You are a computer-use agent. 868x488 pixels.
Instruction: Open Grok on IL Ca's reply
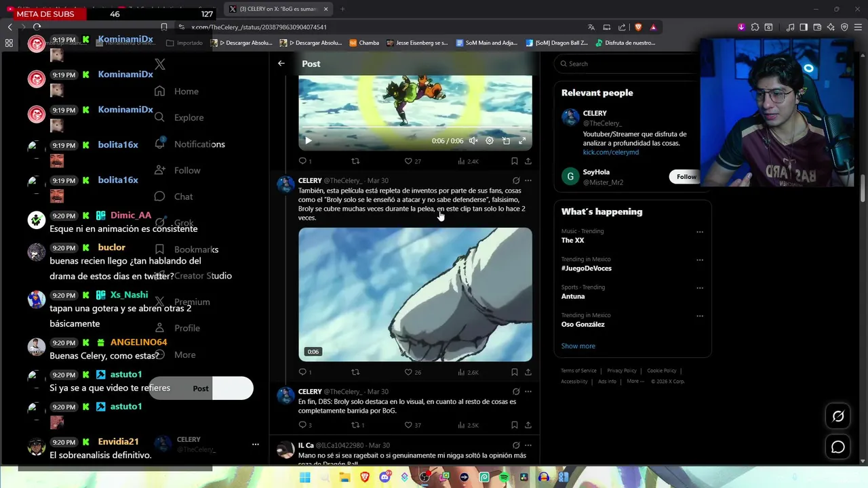[516, 445]
